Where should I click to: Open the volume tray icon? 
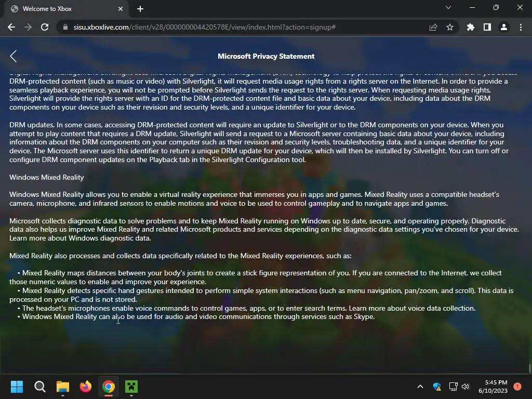[x=465, y=387]
